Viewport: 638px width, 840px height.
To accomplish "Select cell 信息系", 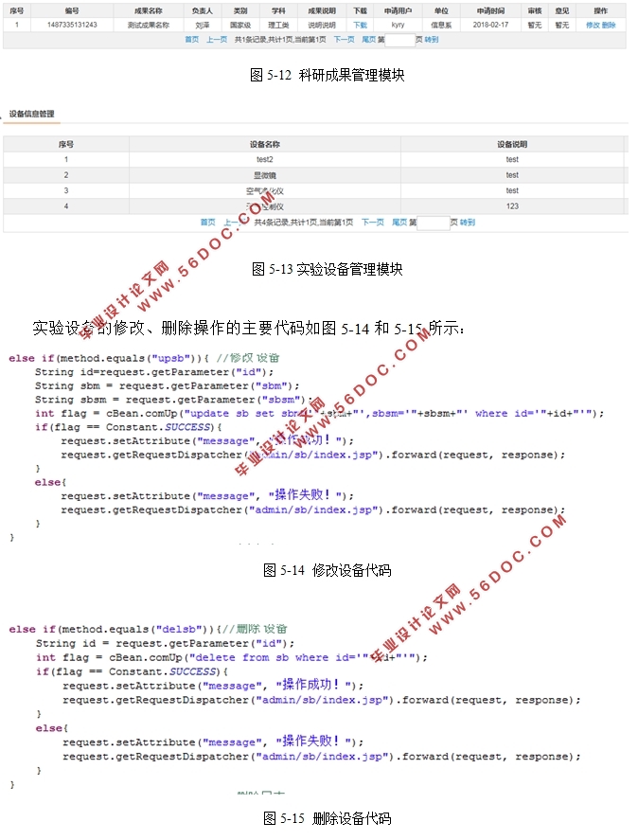I will (x=441, y=26).
